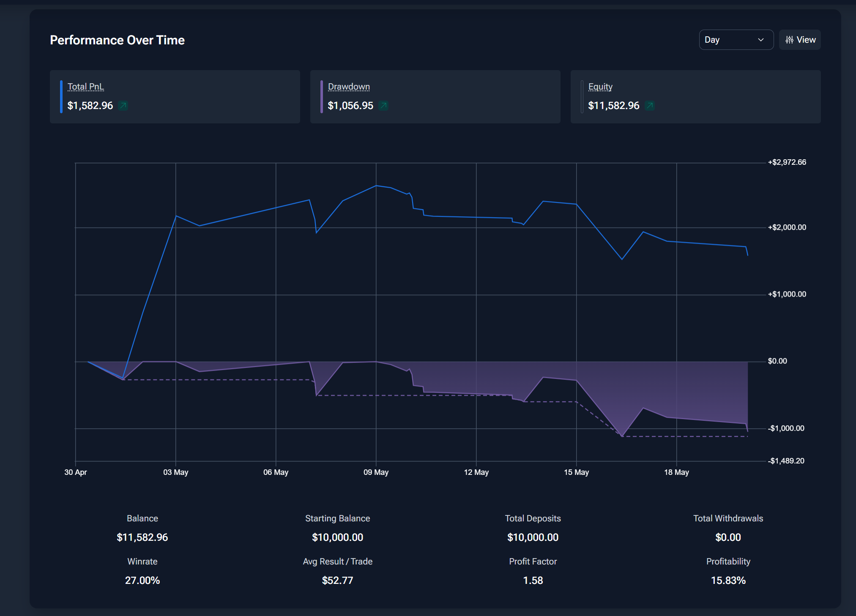The image size is (856, 616).
Task: Click the +$2,972.66 y-axis label
Action: pos(787,162)
